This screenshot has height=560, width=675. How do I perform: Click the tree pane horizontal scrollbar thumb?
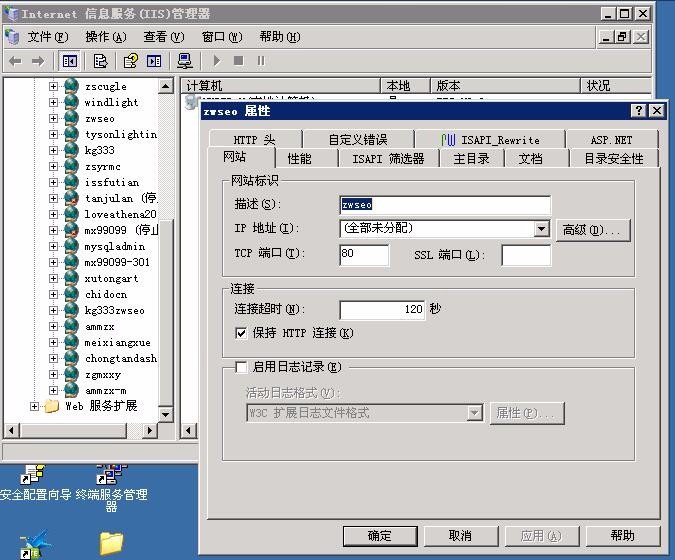(x=74, y=430)
